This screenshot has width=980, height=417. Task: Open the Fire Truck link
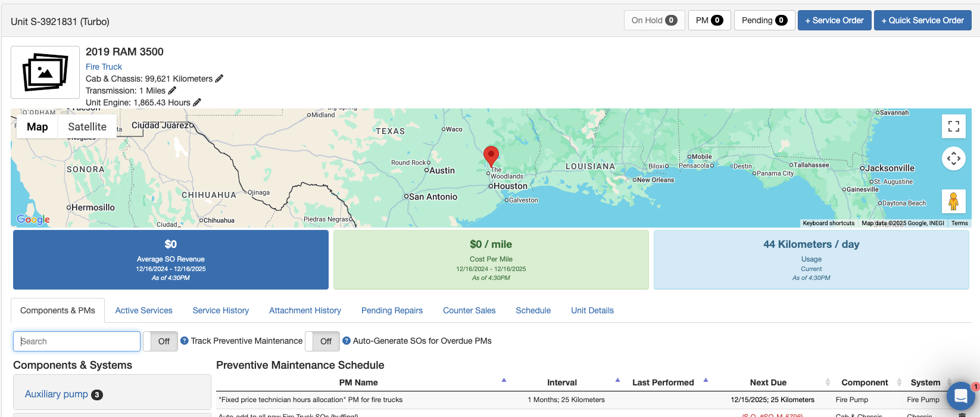[x=104, y=67]
